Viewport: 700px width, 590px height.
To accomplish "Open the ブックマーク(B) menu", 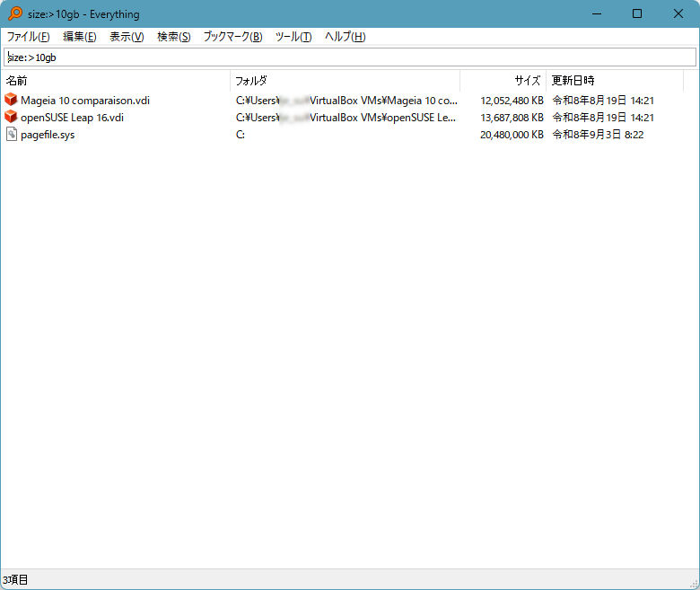I will [x=232, y=37].
